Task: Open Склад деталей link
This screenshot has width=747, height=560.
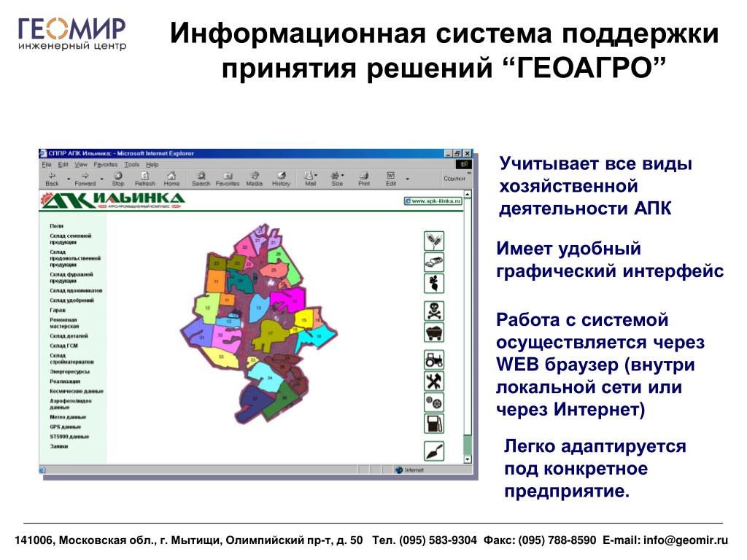Action: [x=69, y=335]
